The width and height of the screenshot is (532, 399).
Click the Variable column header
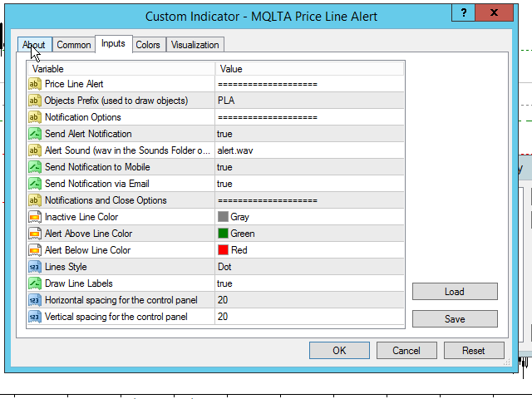point(121,69)
